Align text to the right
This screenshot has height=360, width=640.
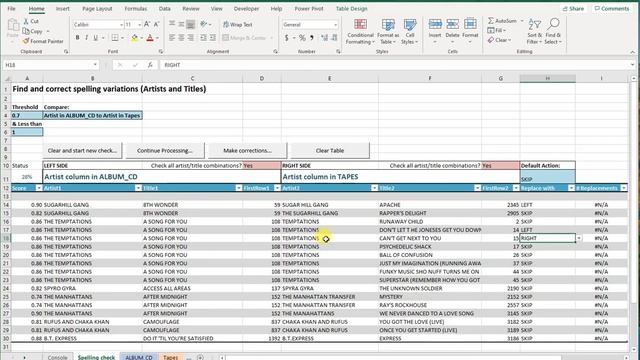(191, 38)
